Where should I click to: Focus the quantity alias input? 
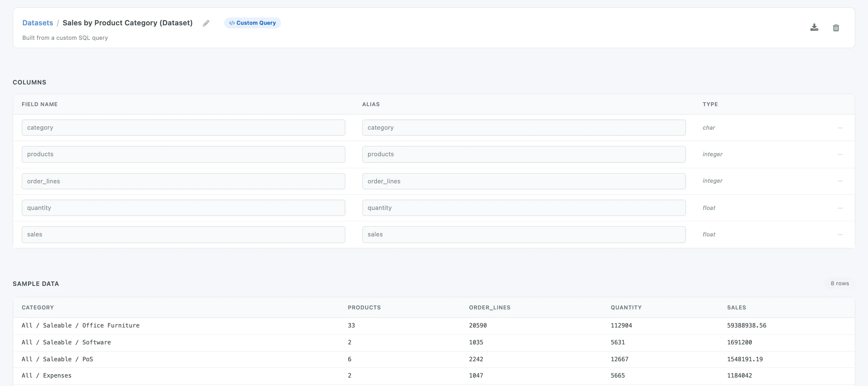[524, 208]
